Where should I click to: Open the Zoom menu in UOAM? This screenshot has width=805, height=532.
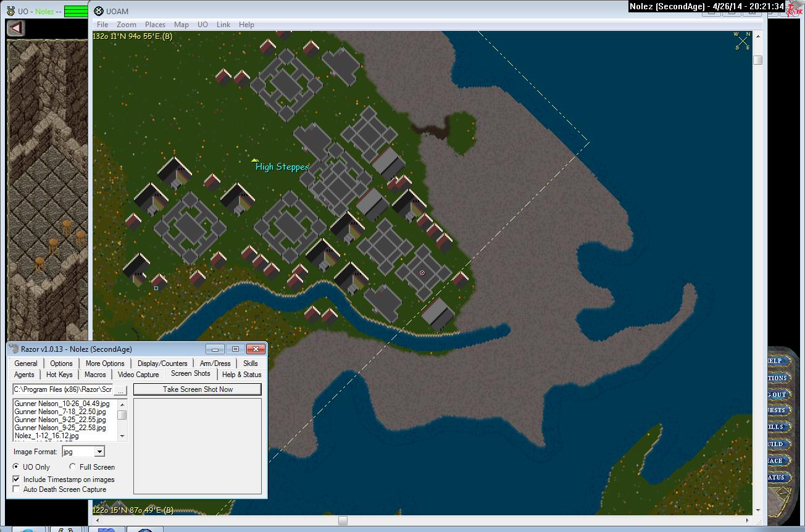[126, 25]
